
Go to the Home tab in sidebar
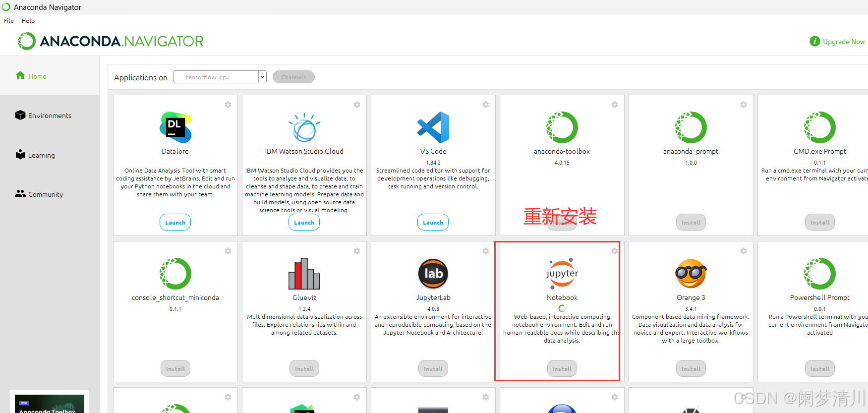pos(50,76)
